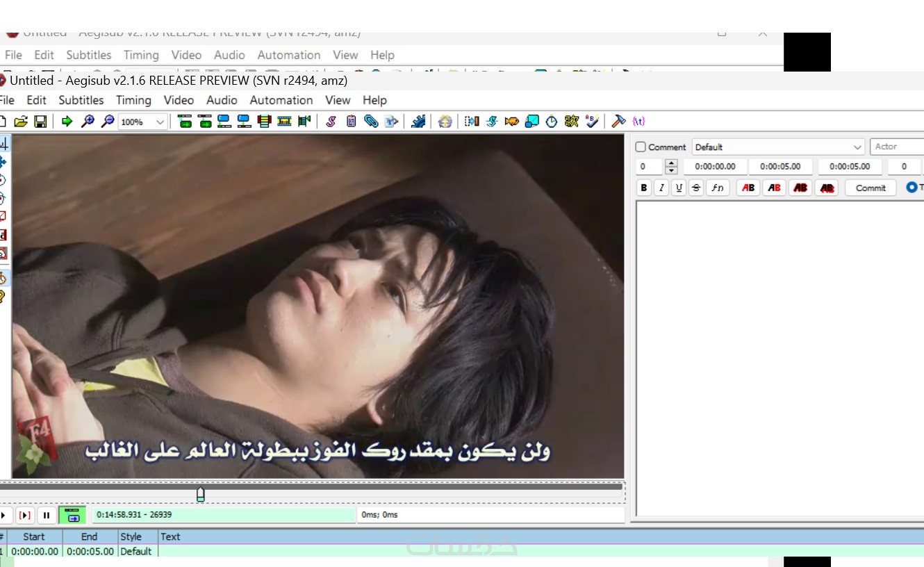Open Audio menu in the back window
This screenshot has height=567, width=924.
click(229, 55)
